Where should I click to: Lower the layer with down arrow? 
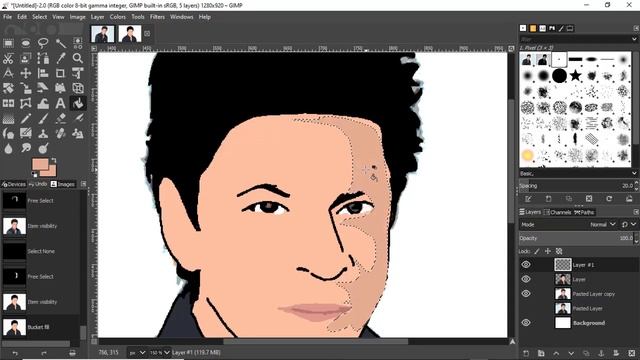click(571, 353)
